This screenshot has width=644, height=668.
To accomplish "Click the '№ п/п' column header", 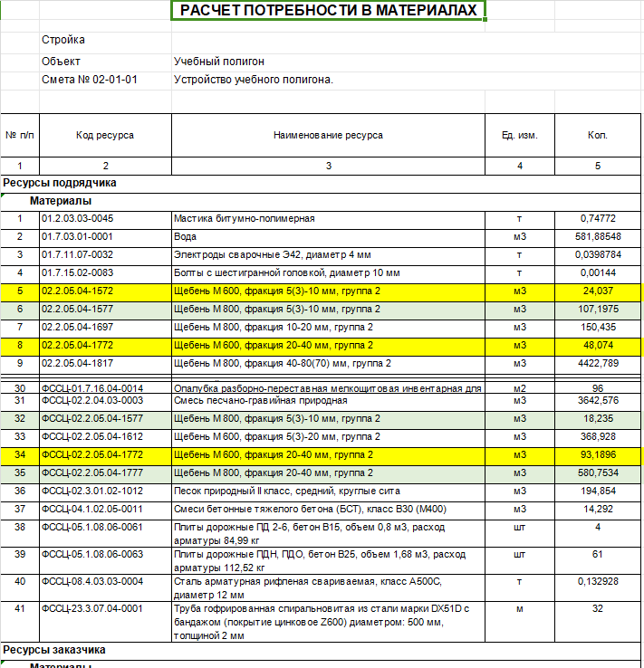I will 20,136.
